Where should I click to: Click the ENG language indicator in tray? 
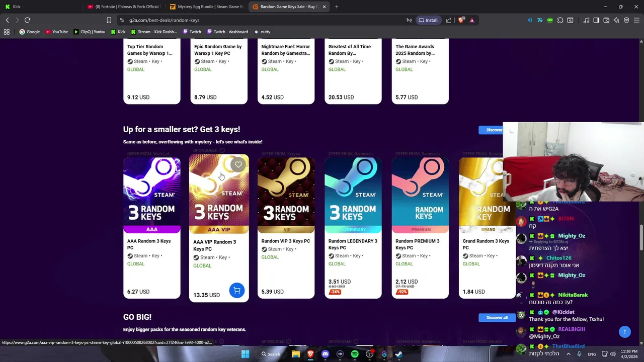click(592, 354)
